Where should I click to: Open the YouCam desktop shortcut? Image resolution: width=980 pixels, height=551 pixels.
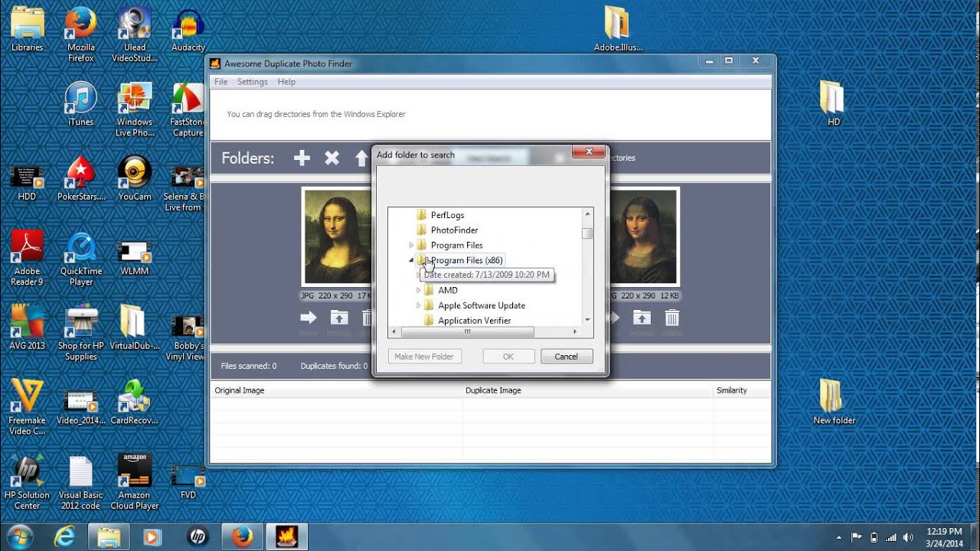click(x=135, y=179)
